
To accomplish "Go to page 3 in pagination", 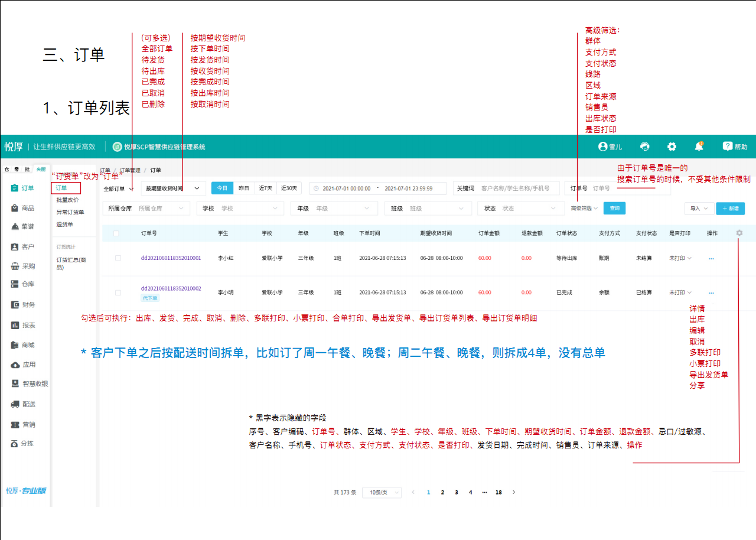I will 457,492.
